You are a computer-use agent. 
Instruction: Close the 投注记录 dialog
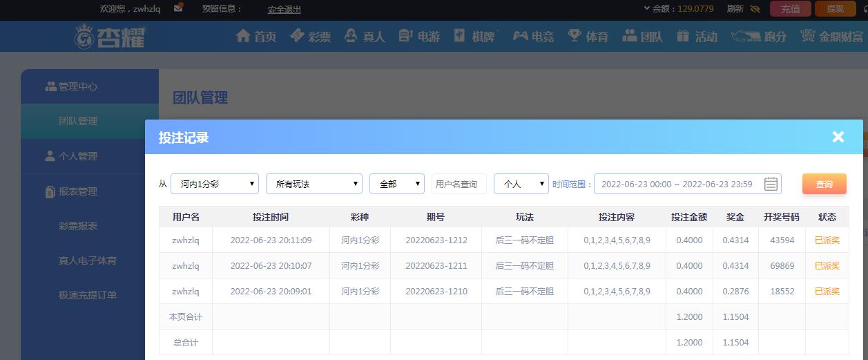(838, 137)
